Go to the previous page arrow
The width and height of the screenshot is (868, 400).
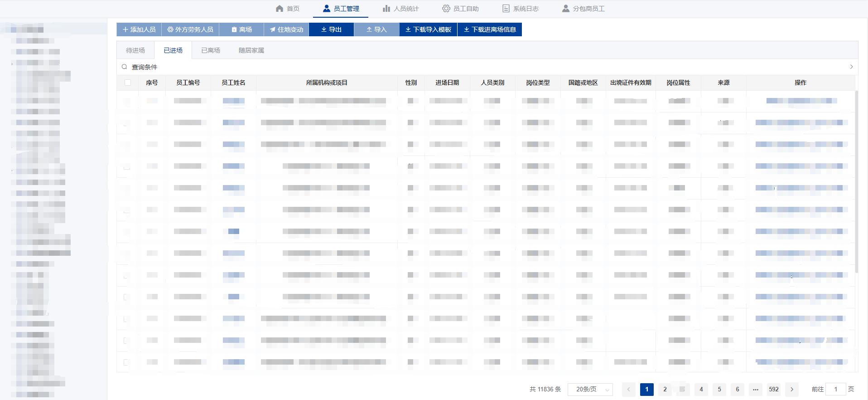(x=629, y=389)
